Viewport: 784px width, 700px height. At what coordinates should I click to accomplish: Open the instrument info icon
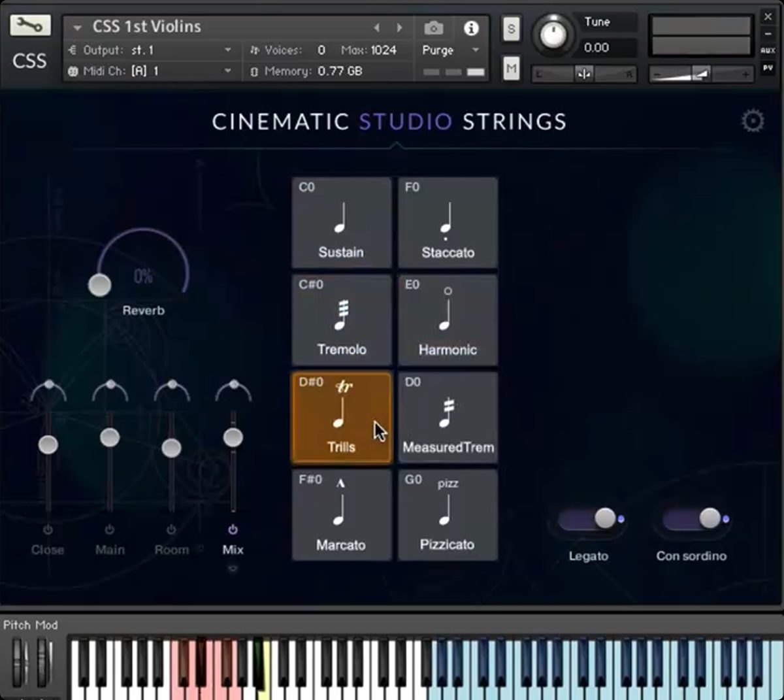click(470, 28)
